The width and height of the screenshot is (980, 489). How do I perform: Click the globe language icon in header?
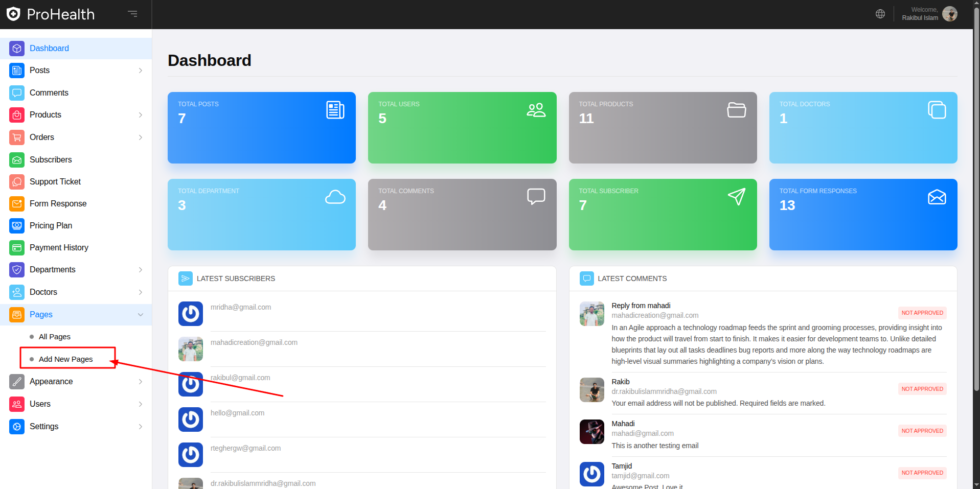pyautogui.click(x=880, y=14)
